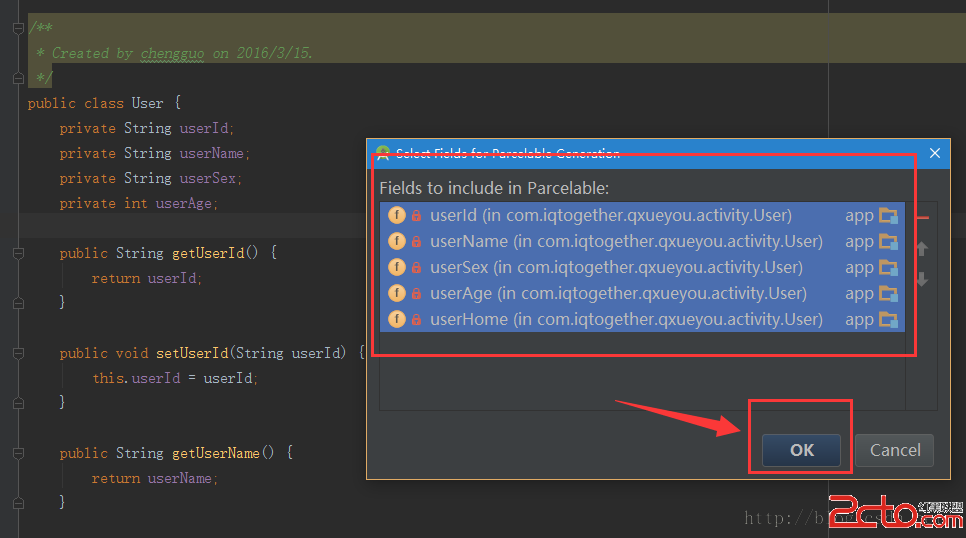Click the private lock icon beside userName
The width and height of the screenshot is (966, 538).
click(x=416, y=241)
